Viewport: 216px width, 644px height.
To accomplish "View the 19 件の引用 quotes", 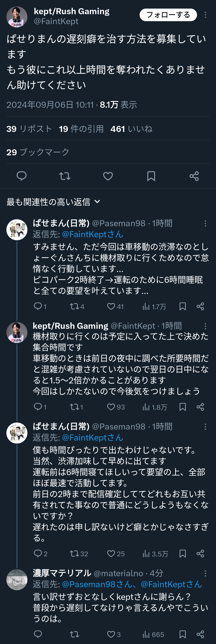I will click(81, 129).
